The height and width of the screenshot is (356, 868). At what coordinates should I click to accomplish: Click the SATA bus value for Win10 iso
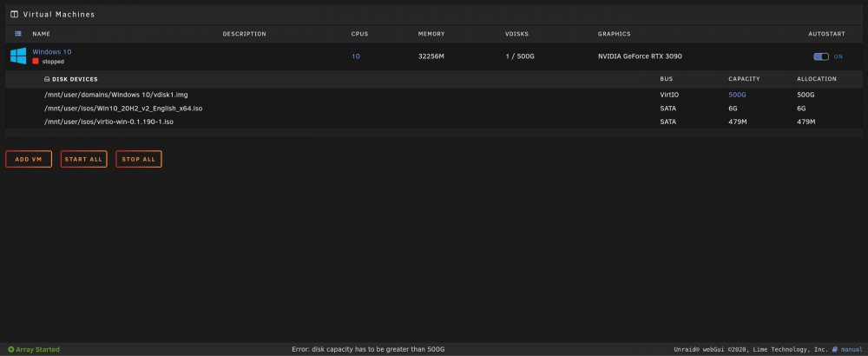point(668,109)
